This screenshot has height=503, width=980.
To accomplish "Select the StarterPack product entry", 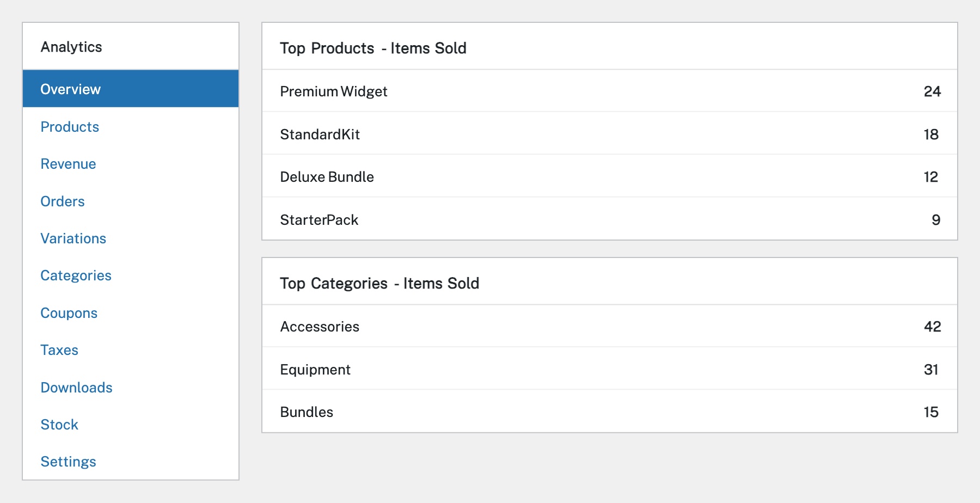I will click(x=319, y=220).
